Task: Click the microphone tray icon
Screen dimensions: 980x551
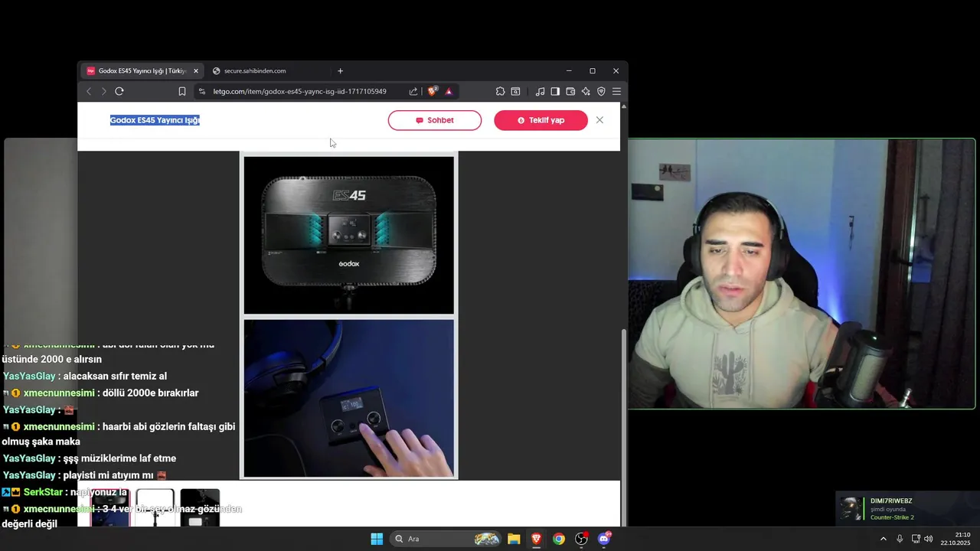Action: [x=900, y=539]
